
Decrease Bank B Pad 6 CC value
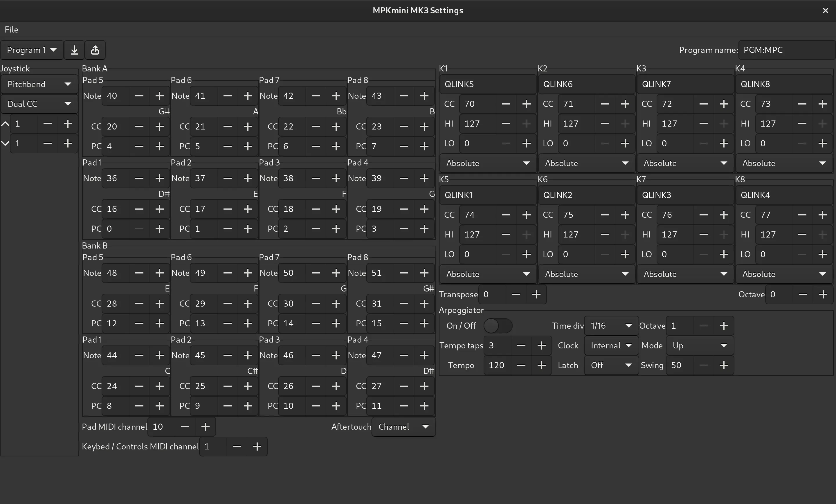pyautogui.click(x=227, y=303)
